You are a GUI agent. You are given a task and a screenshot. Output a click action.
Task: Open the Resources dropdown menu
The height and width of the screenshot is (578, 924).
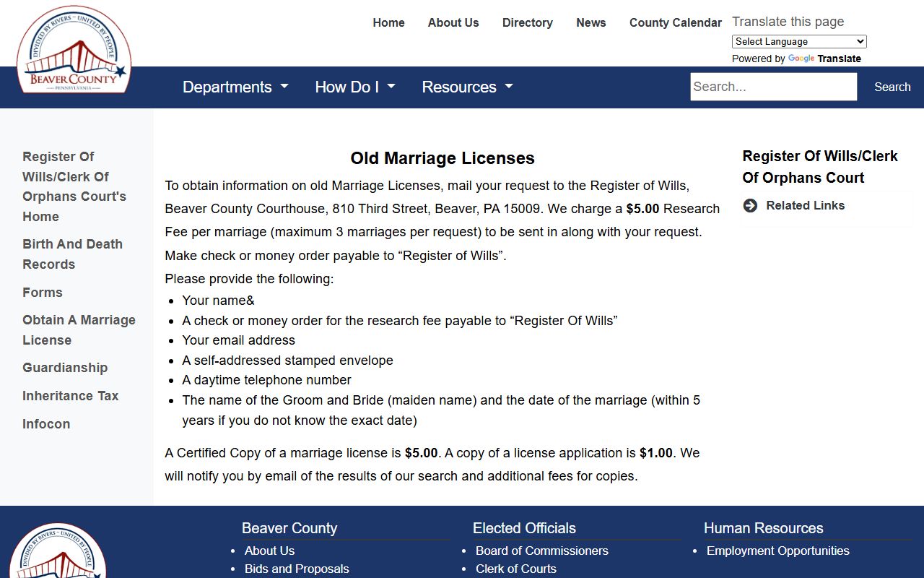(x=467, y=87)
